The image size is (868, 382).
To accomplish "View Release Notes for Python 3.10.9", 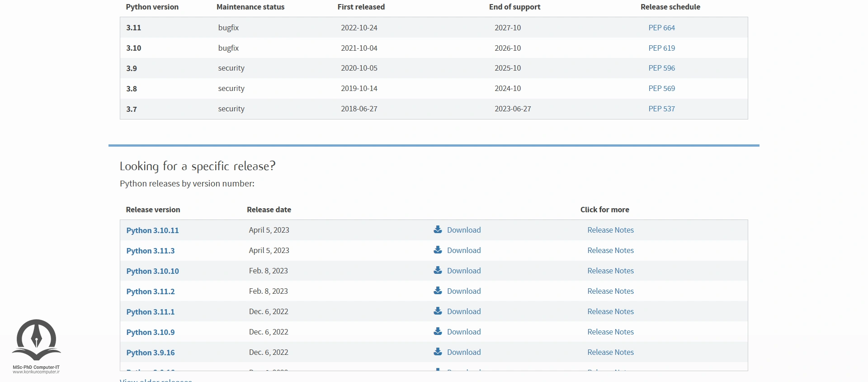I will coord(610,332).
